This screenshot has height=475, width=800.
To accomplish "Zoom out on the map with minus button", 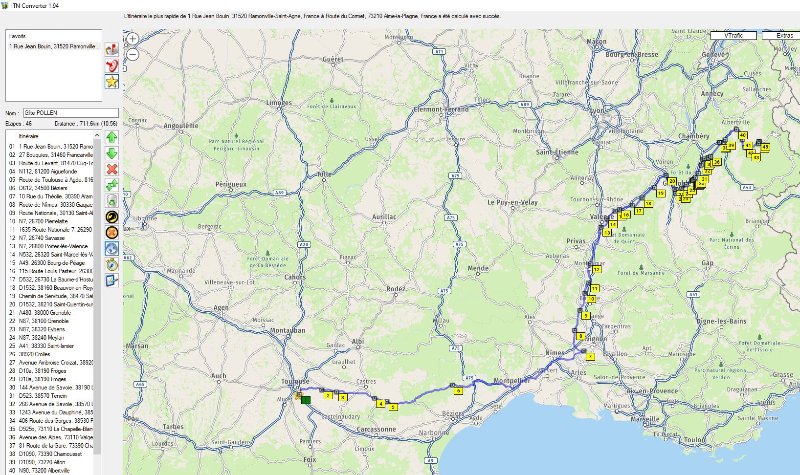I will tap(133, 54).
